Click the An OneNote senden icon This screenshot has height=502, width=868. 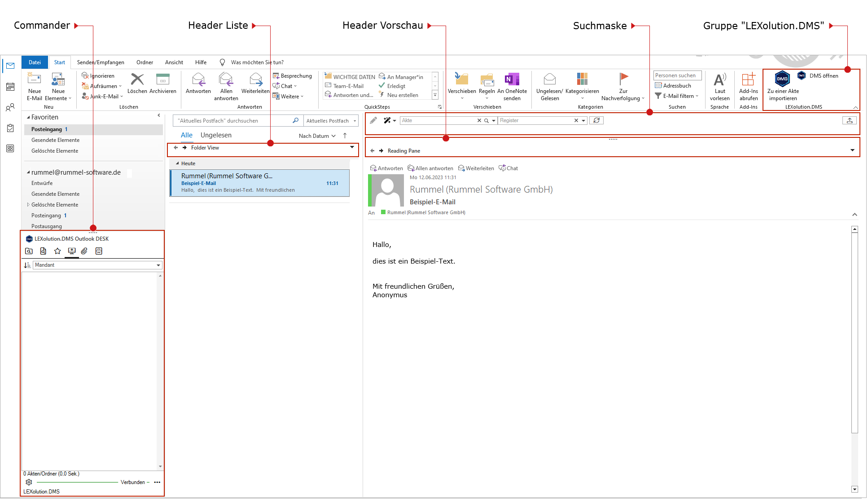click(512, 79)
